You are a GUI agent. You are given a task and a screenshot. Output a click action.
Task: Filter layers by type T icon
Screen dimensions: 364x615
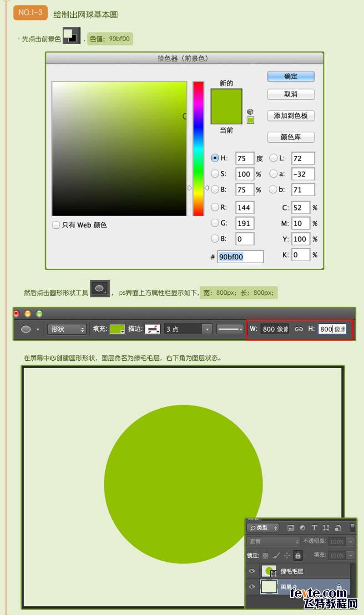(x=314, y=528)
